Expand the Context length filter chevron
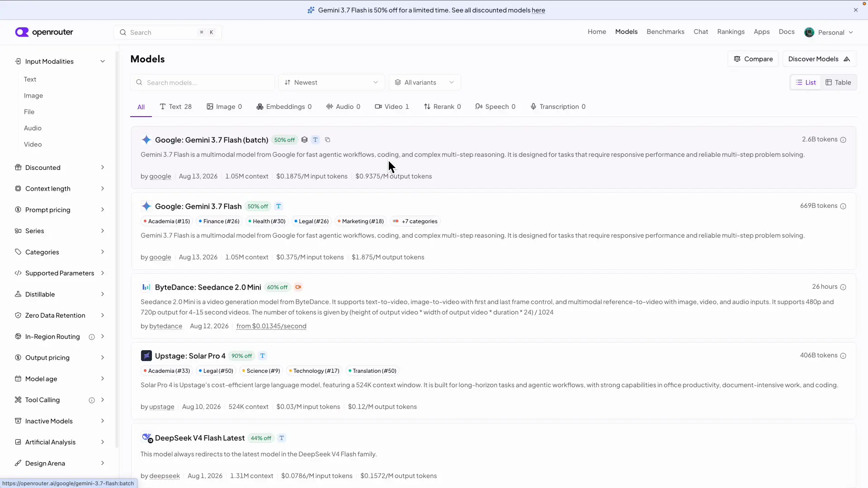The width and height of the screenshot is (868, 488). click(103, 188)
